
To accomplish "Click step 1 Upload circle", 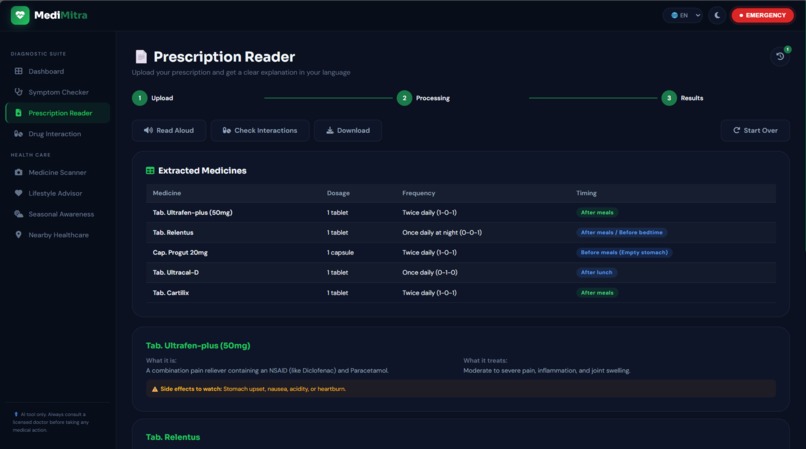I will point(139,98).
